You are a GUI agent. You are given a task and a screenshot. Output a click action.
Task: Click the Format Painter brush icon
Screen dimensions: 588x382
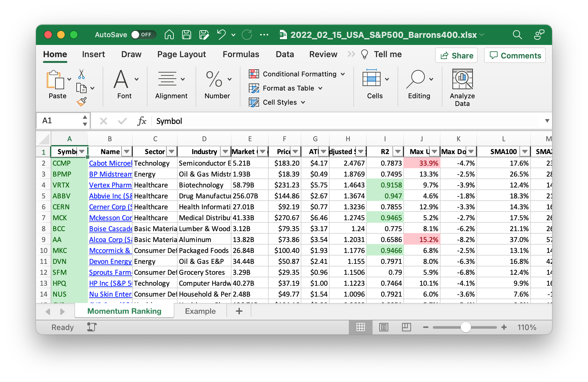pyautogui.click(x=82, y=102)
